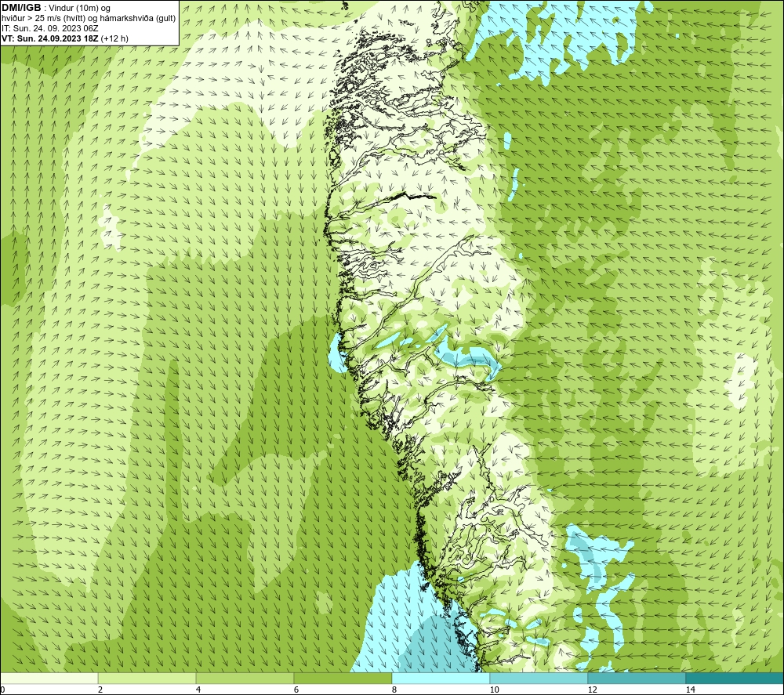Click the 2–4 m/s light green legend swatch
The width and height of the screenshot is (784, 695).
point(147,679)
